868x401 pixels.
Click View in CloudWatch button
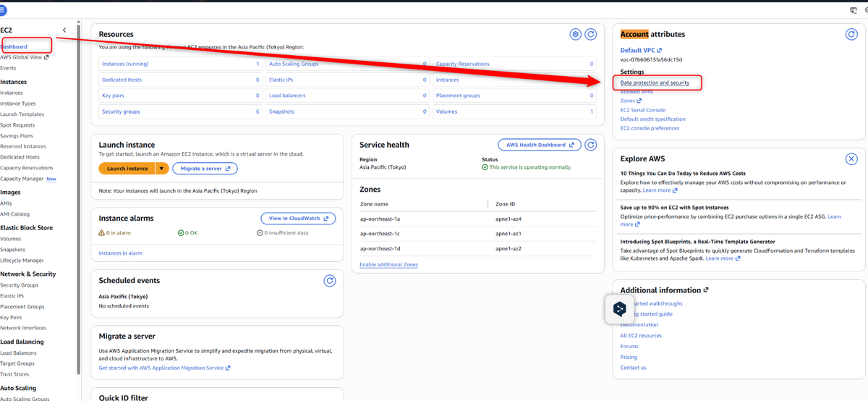(x=298, y=218)
